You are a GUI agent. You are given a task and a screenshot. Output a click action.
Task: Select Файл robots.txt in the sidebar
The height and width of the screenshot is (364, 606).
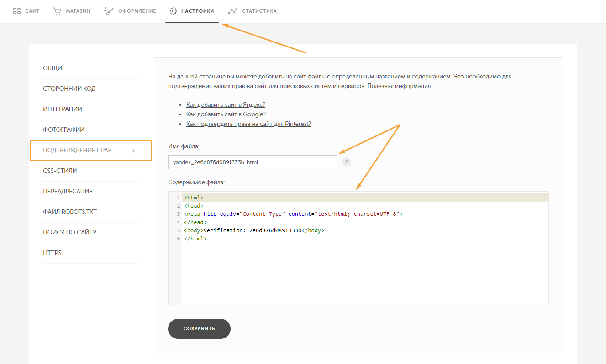click(70, 212)
